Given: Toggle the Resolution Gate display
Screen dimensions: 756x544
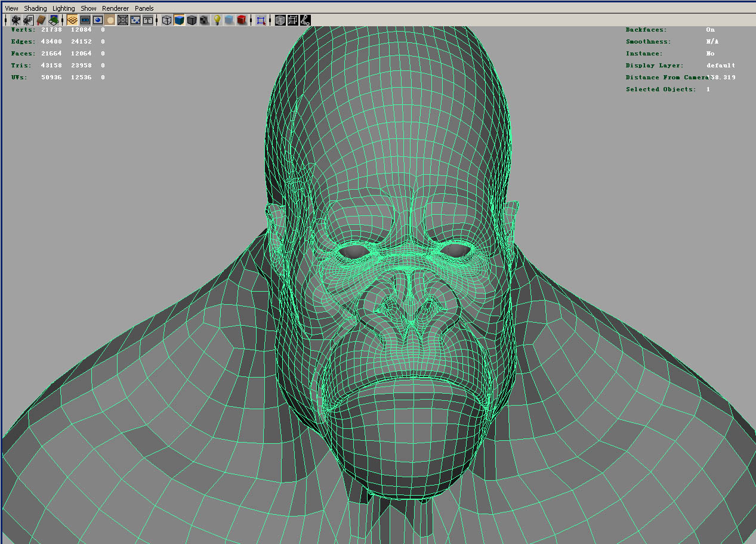Looking at the screenshot, I should click(98, 20).
